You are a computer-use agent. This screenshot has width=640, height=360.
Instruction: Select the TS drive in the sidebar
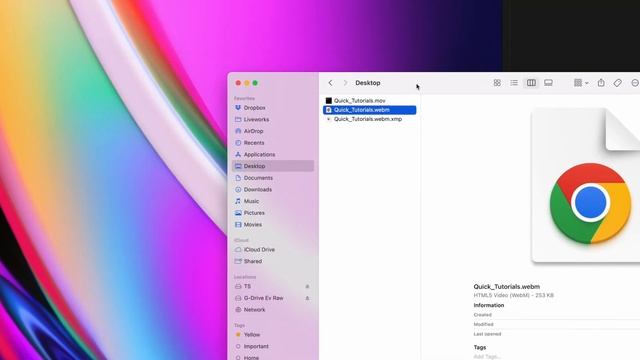[x=268, y=287]
